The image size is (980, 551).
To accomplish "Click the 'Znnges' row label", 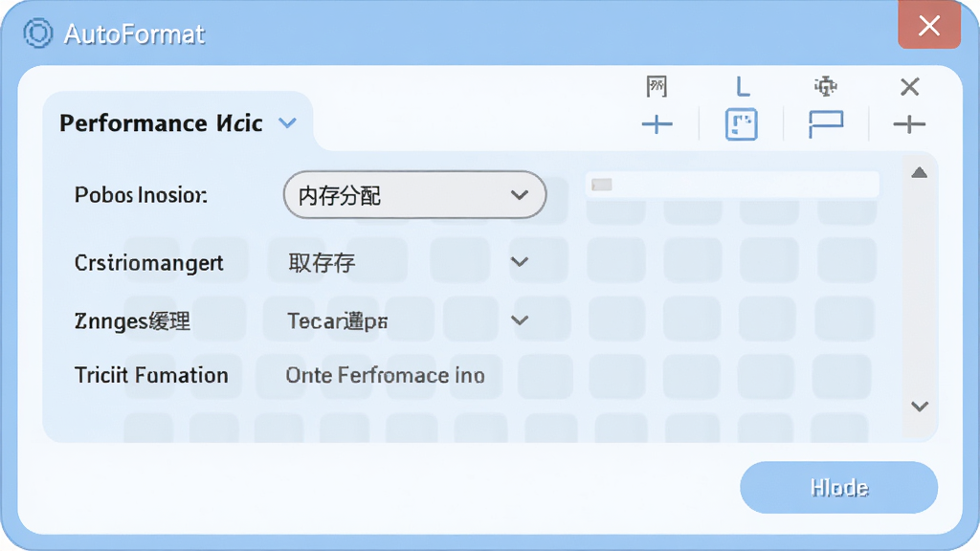I will [x=132, y=321].
